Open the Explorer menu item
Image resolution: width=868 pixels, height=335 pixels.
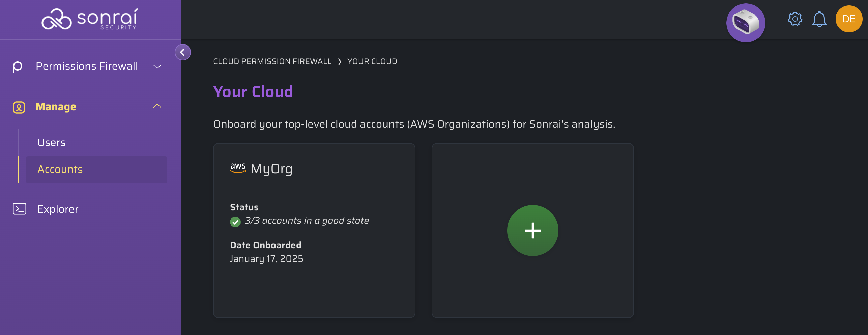coord(58,209)
